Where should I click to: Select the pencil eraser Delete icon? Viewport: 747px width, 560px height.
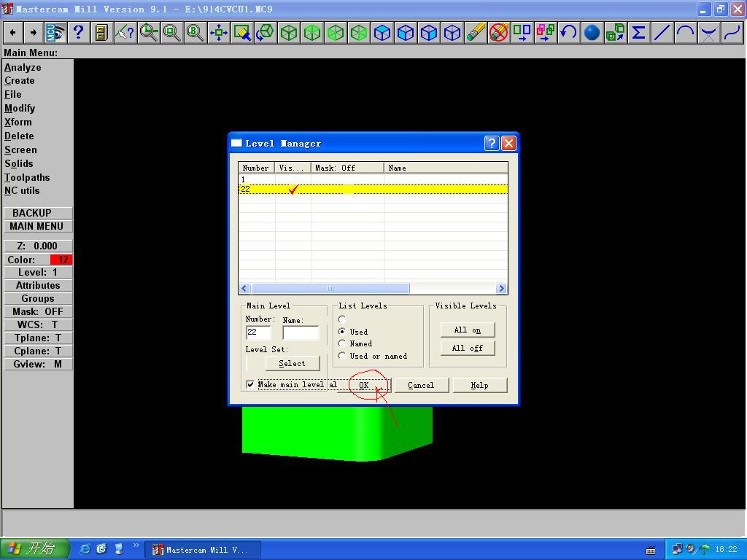(x=476, y=33)
